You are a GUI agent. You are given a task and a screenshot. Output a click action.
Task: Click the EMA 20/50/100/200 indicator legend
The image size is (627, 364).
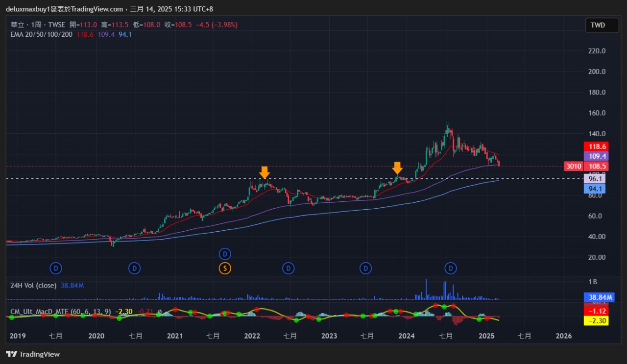tap(42, 34)
